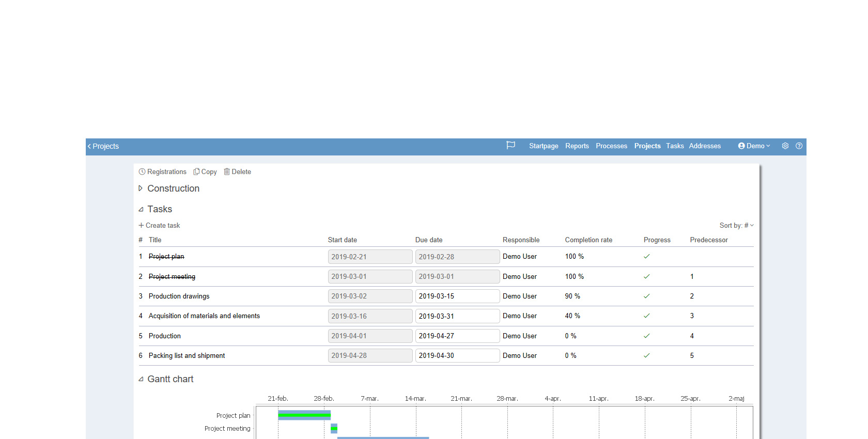Screen dimensions: 868x439
Task: Click progress checkmark for Production drawings
Action: [x=646, y=296]
